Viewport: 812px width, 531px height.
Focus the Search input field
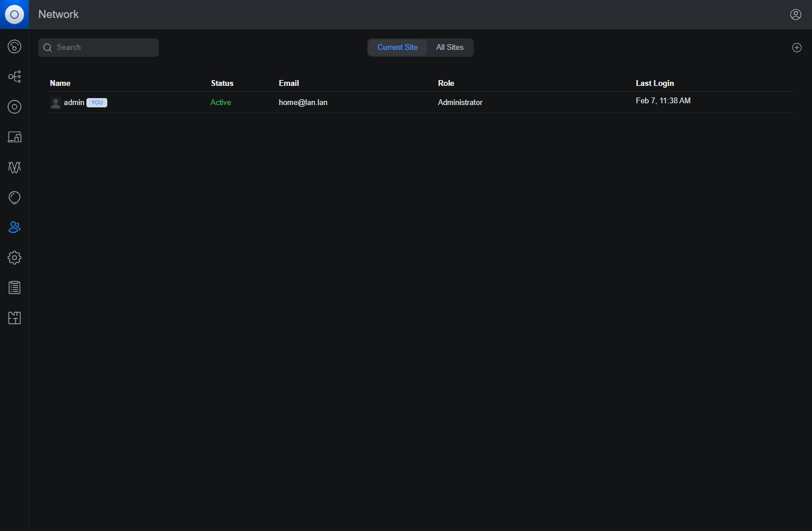coord(99,48)
